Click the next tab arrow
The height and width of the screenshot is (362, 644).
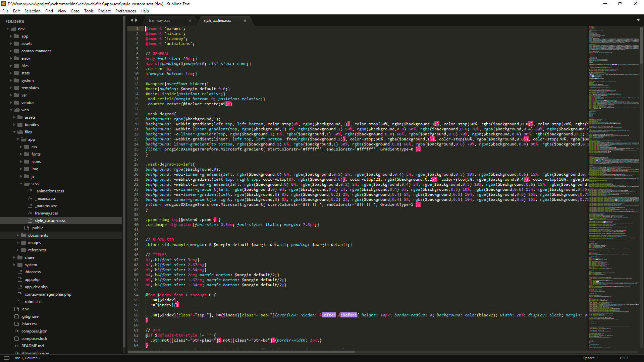pyautogui.click(x=137, y=20)
